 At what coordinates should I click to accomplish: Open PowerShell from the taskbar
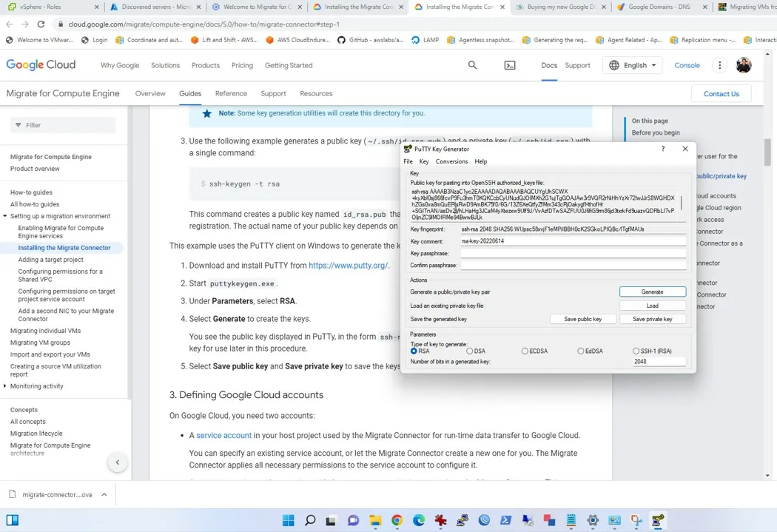click(506, 520)
